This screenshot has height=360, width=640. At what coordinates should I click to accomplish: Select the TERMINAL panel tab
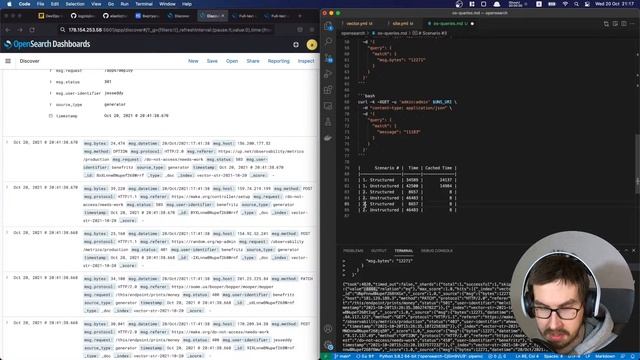[403, 251]
